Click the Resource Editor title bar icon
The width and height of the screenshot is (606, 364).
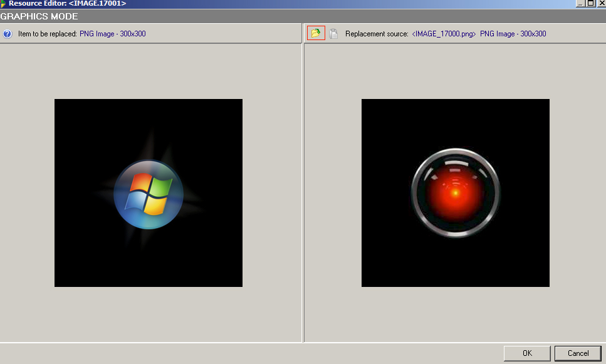[3, 4]
